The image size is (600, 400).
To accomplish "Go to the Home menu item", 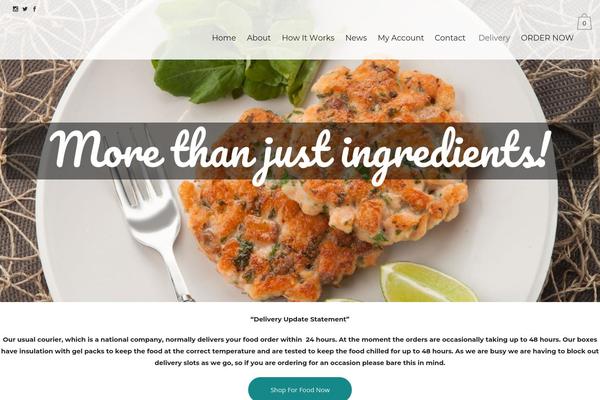I will click(224, 38).
